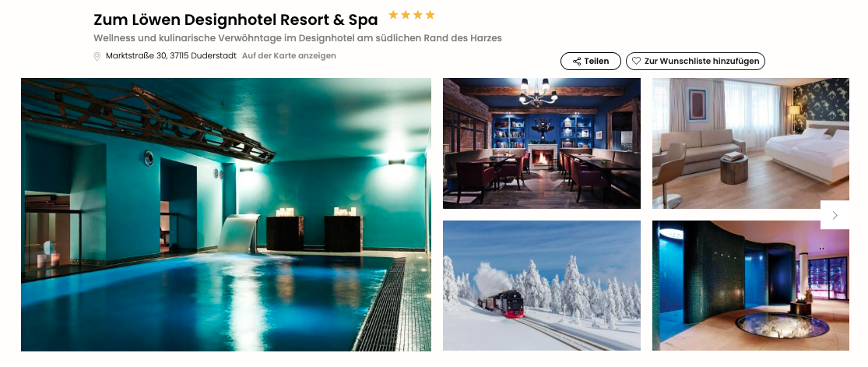Click the Marktstraße 30 street address
Viewport: 868px width, 367px height.
(136, 56)
